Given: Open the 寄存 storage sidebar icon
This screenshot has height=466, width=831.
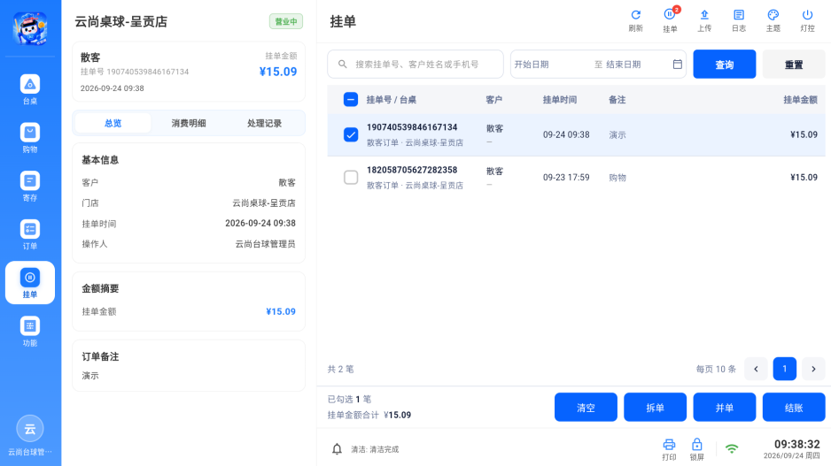Looking at the screenshot, I should click(30, 186).
